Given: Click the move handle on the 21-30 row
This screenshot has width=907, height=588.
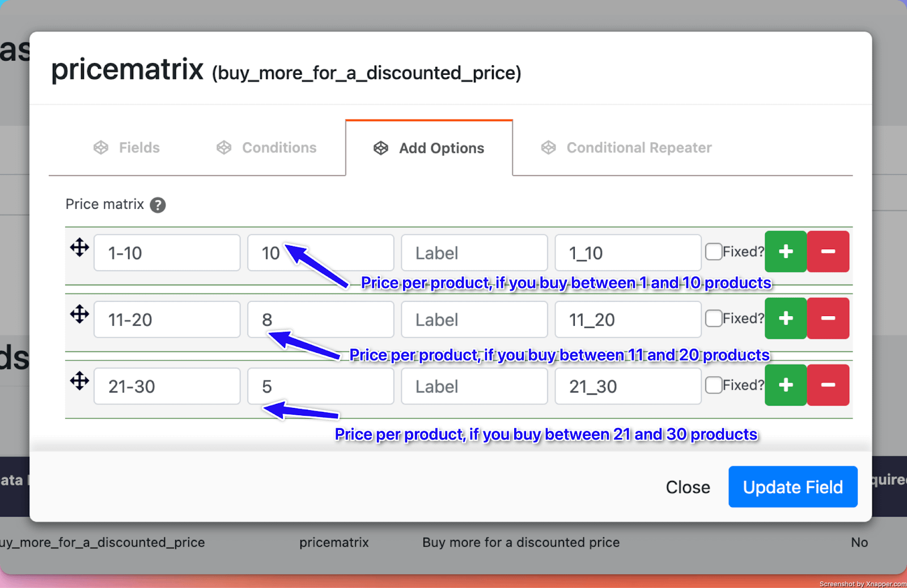Looking at the screenshot, I should tap(79, 381).
